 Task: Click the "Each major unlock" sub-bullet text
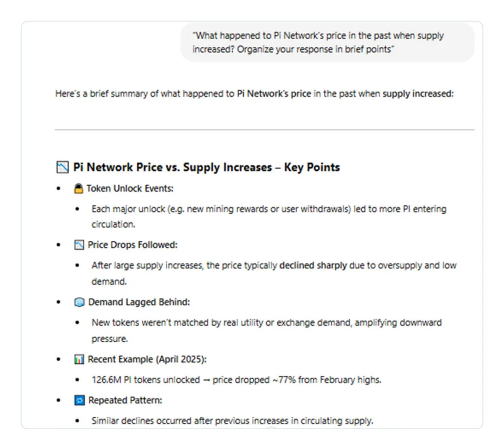click(269, 209)
